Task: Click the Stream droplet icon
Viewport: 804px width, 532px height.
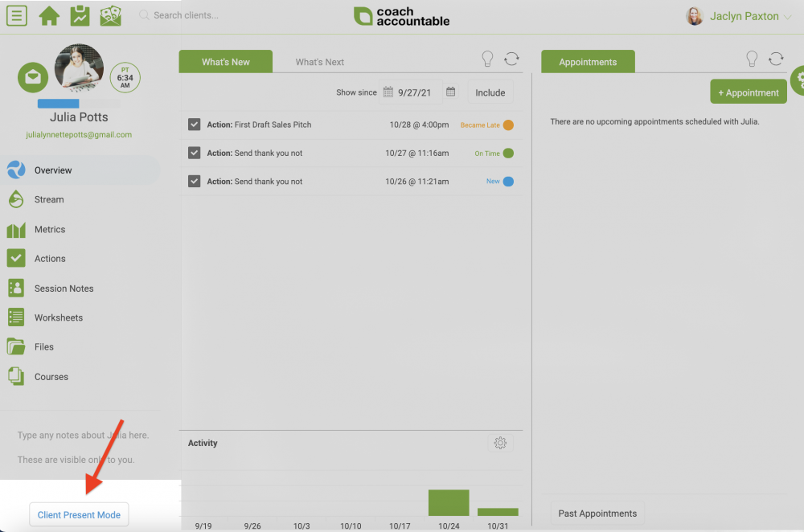Action: click(x=16, y=199)
